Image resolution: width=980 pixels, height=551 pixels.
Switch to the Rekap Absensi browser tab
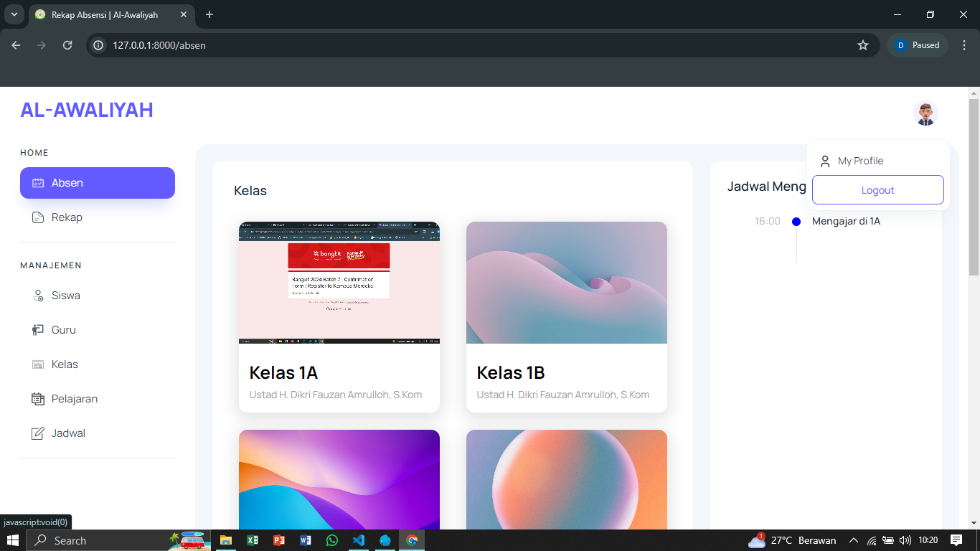click(x=104, y=14)
